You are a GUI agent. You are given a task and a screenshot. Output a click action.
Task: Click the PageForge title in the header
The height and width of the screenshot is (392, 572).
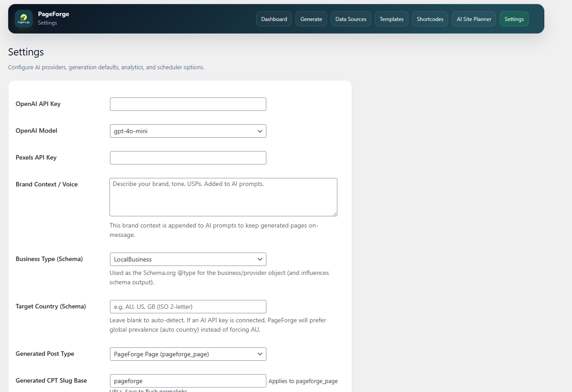coord(54,14)
